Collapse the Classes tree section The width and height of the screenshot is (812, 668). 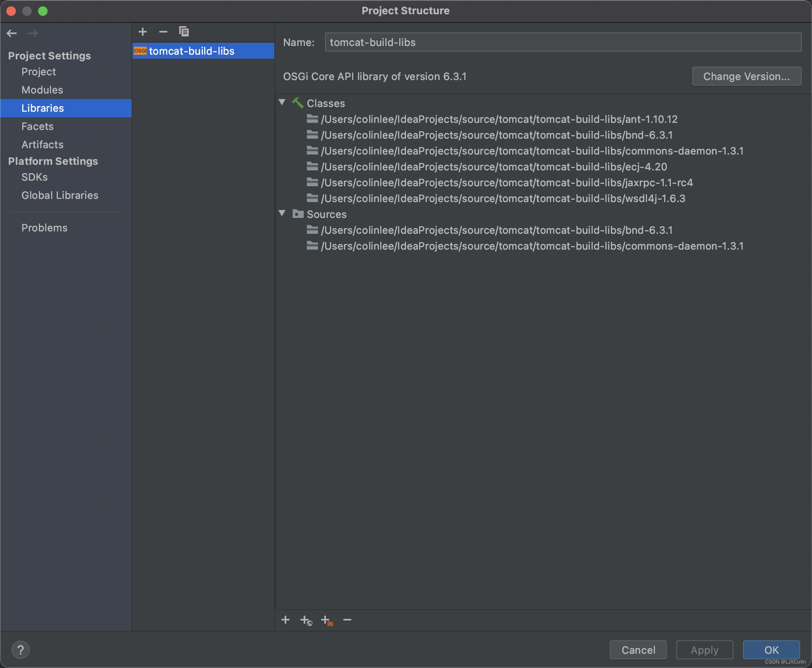[x=282, y=103]
